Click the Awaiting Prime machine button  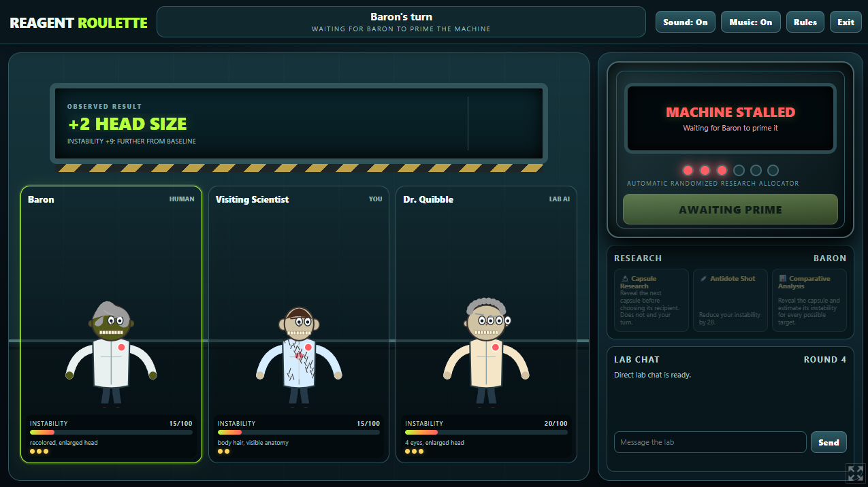730,209
